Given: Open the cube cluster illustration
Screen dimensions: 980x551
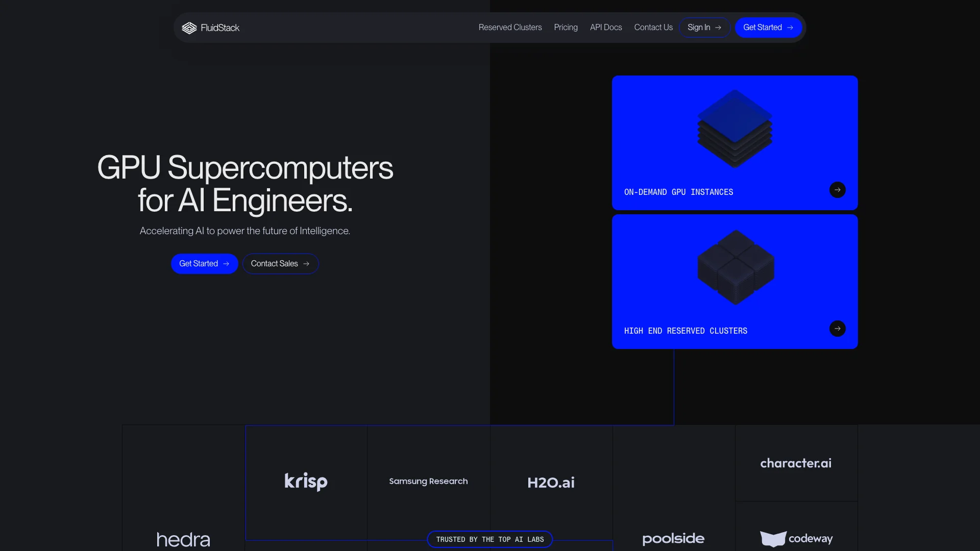Looking at the screenshot, I should coord(736,267).
